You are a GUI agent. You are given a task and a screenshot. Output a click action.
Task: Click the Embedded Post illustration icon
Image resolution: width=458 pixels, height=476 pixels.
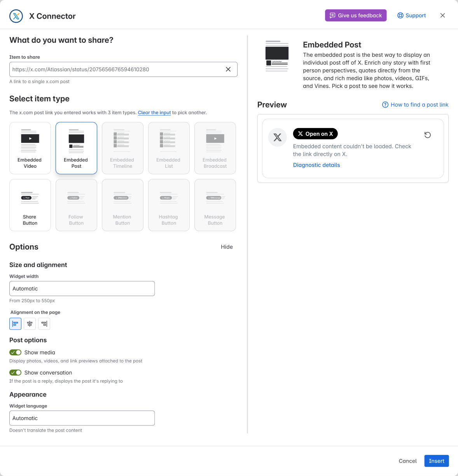tap(277, 56)
